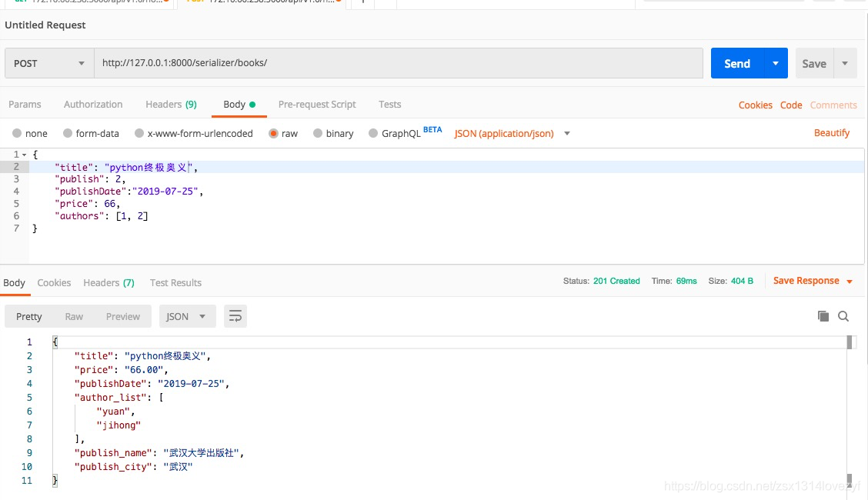Viewport: 868px width, 500px height.
Task: Copy response using the copy icon
Action: [823, 316]
